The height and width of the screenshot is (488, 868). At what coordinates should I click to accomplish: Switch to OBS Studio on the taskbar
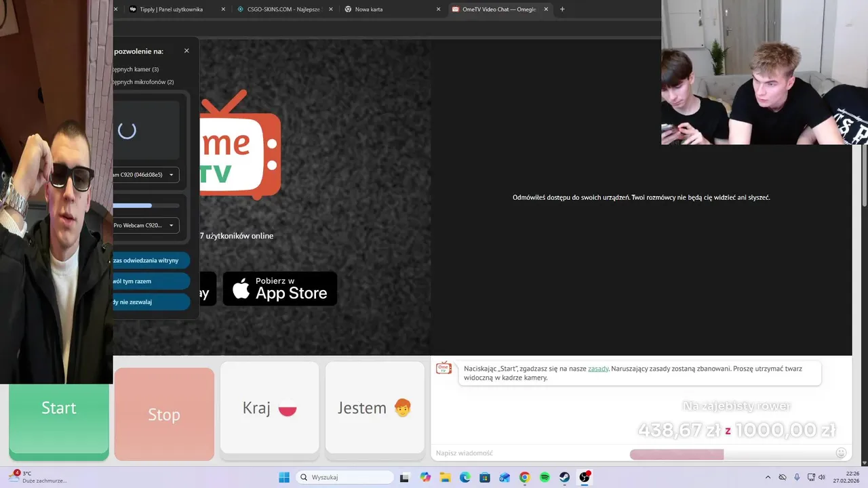[x=585, y=477]
